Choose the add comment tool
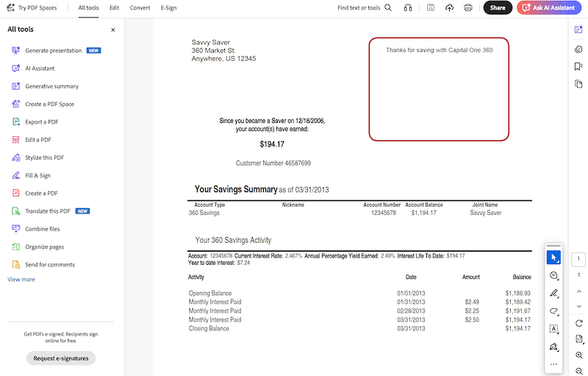 click(553, 275)
